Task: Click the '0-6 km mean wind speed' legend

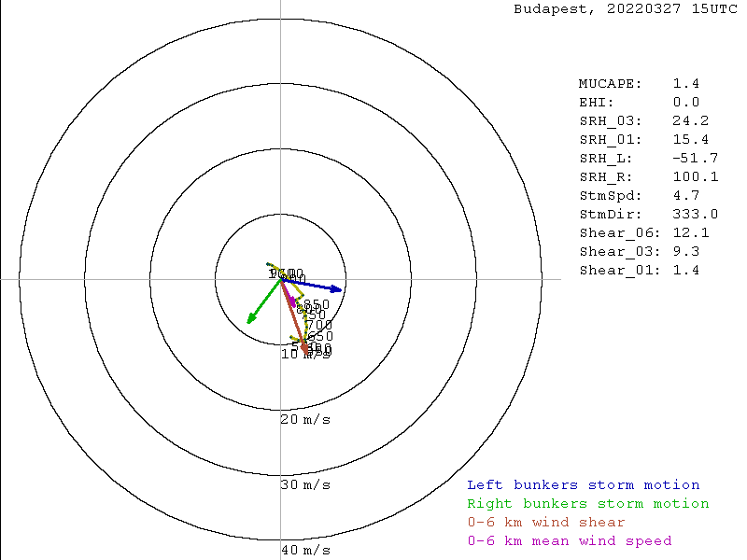Action: pyautogui.click(x=570, y=541)
